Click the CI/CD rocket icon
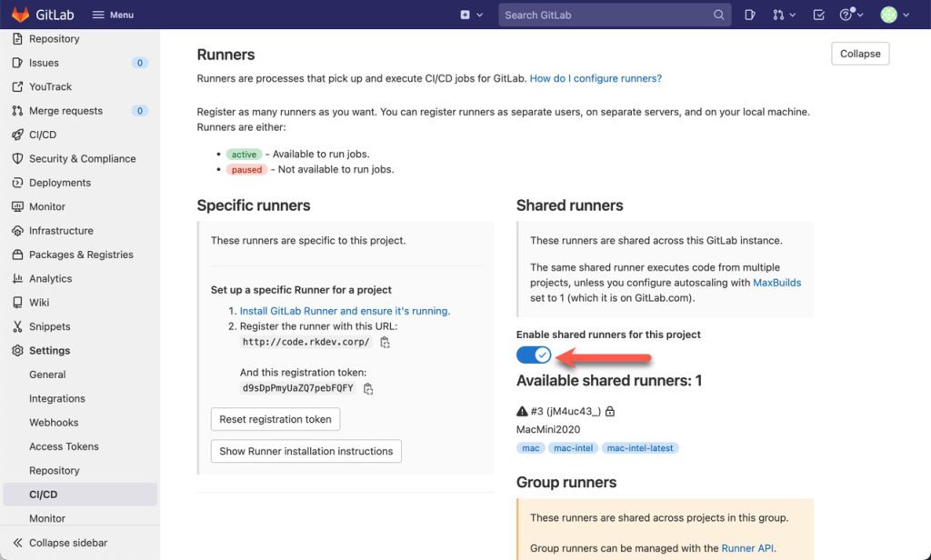This screenshot has width=931, height=560. pos(17,135)
